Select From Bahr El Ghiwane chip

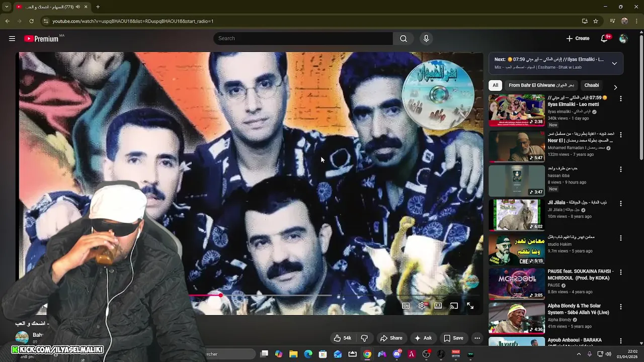541,85
